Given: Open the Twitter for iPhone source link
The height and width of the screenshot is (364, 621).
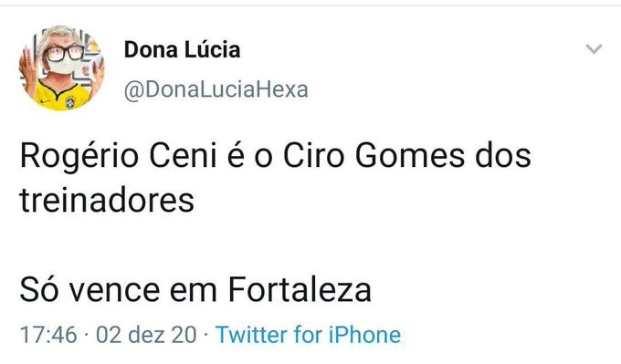Looking at the screenshot, I should tap(308, 335).
